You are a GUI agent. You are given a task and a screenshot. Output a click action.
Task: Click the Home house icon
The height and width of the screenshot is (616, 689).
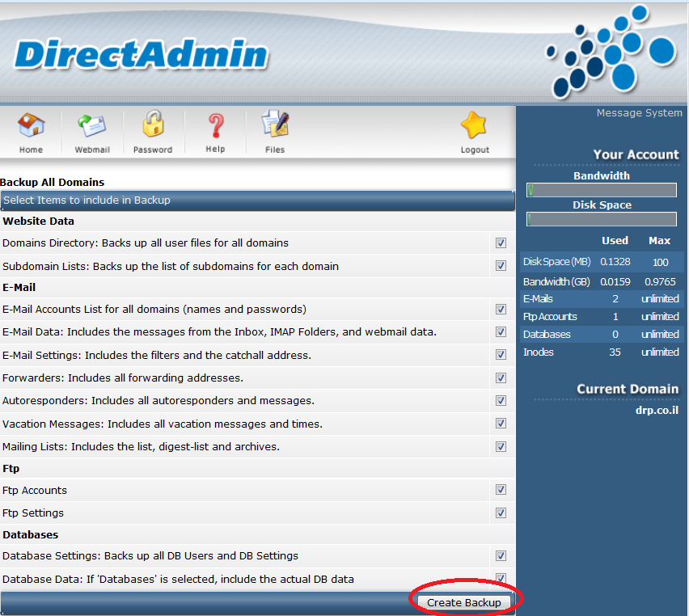click(x=31, y=126)
